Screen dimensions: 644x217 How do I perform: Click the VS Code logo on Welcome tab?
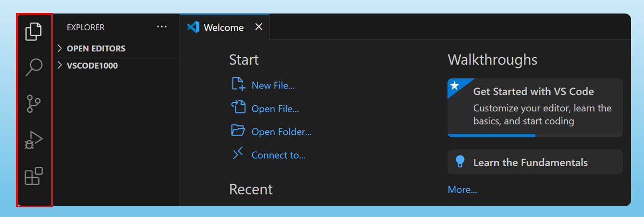pyautogui.click(x=193, y=28)
